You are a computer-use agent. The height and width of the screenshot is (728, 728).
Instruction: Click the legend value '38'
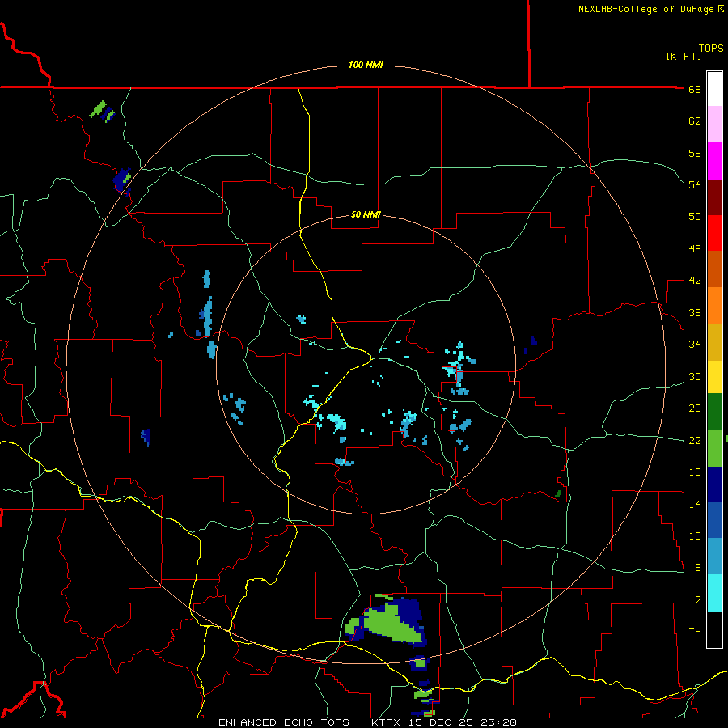(695, 313)
